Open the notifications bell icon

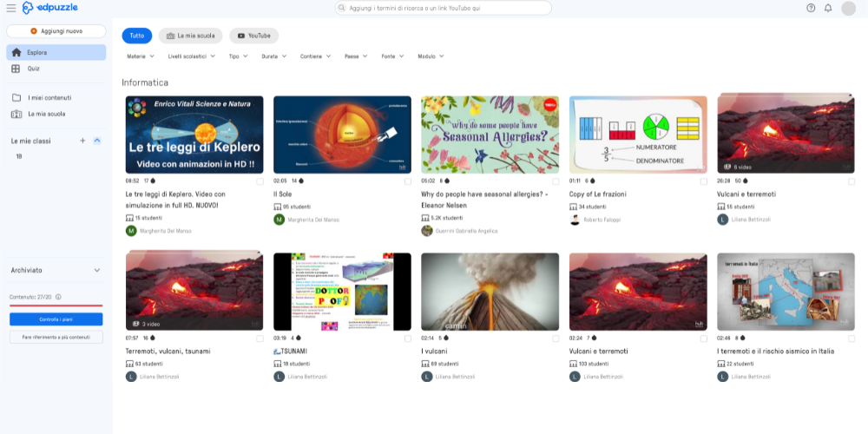[828, 8]
